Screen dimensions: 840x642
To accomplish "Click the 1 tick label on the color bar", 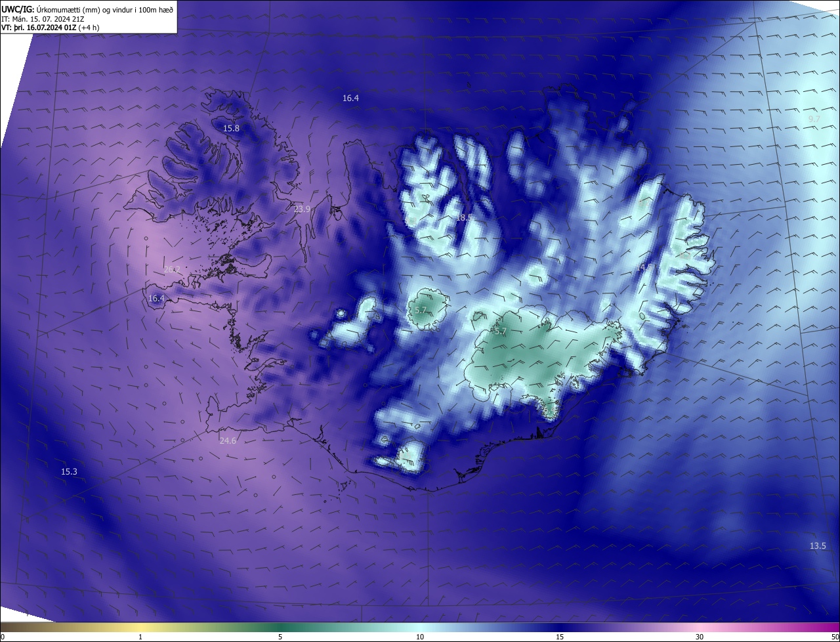I will pos(140,637).
